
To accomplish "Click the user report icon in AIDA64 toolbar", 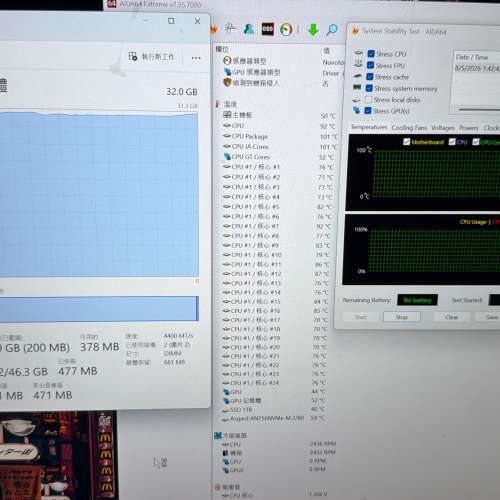I will tap(249, 29).
